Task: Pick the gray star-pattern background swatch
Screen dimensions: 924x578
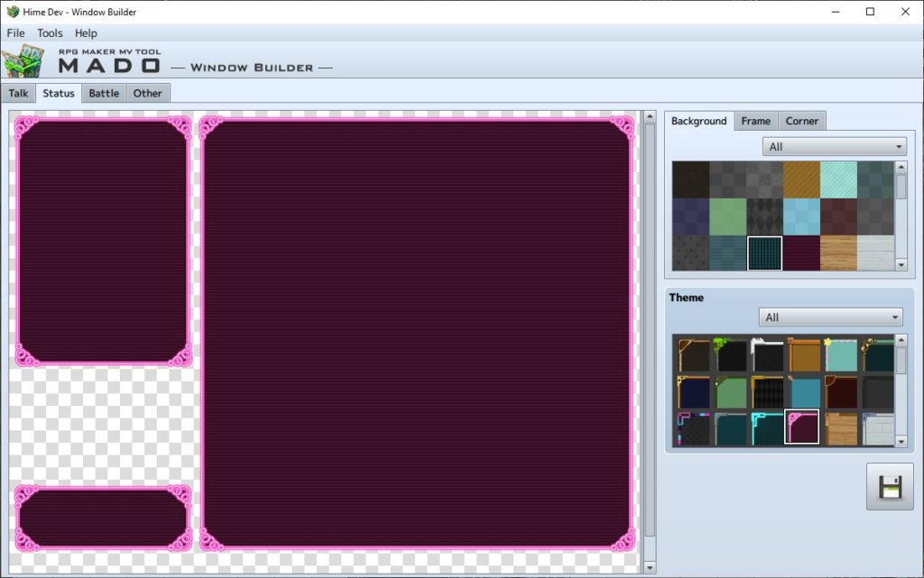Action: (x=690, y=253)
